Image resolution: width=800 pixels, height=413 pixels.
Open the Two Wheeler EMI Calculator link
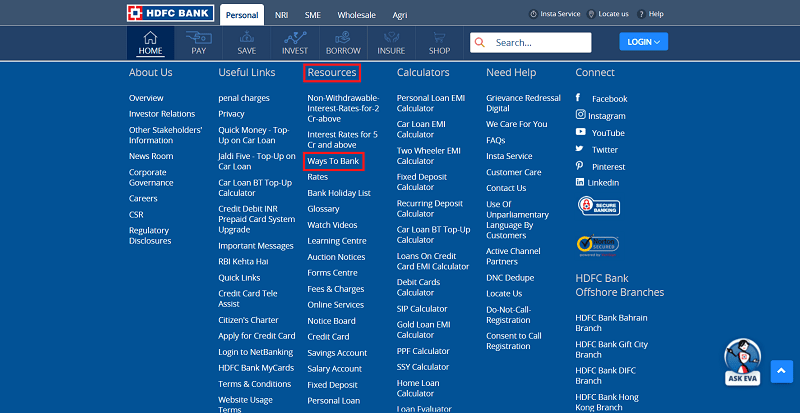(x=429, y=156)
